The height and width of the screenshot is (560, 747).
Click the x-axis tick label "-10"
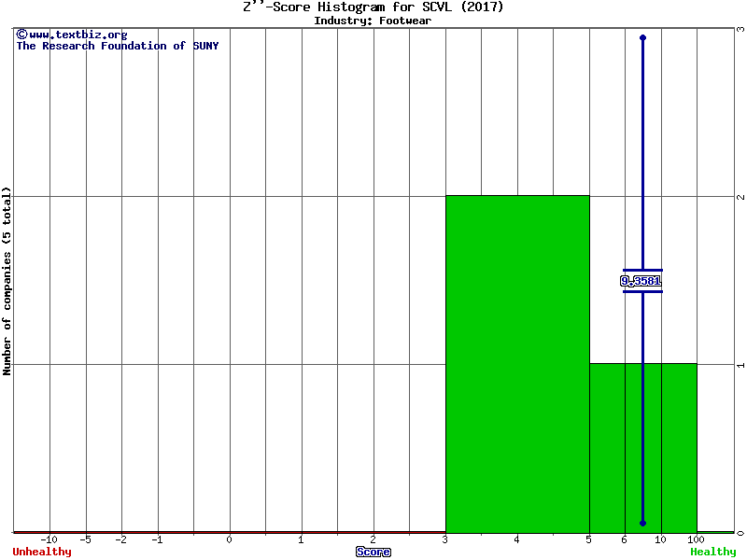[49, 539]
